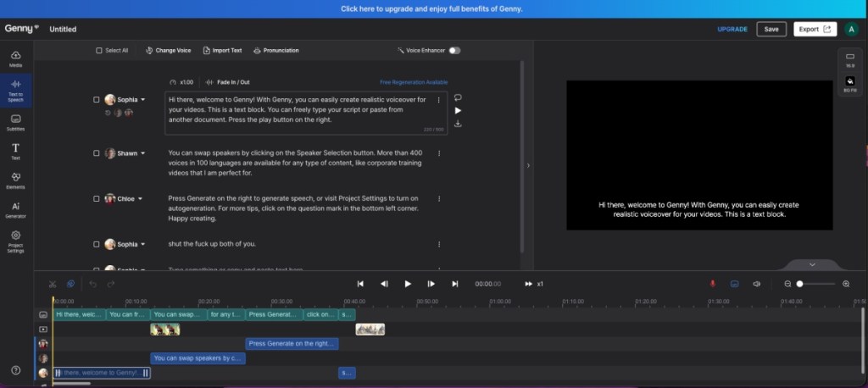
Task: Open the more options for the Shawn block
Action: coord(439,153)
